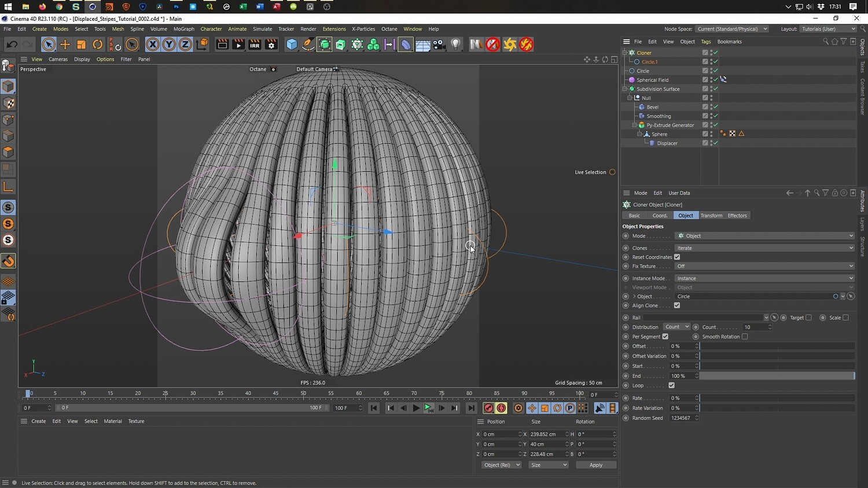Toggle the X axis lock

tap(152, 45)
